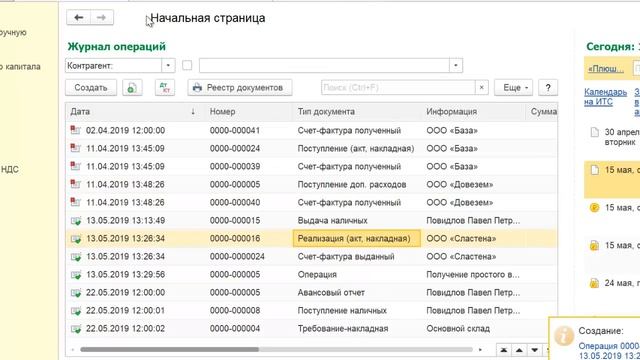Viewport: 640px width, 360px height.
Task: Click the icon of Требование-накладная row
Action: [x=76, y=329]
